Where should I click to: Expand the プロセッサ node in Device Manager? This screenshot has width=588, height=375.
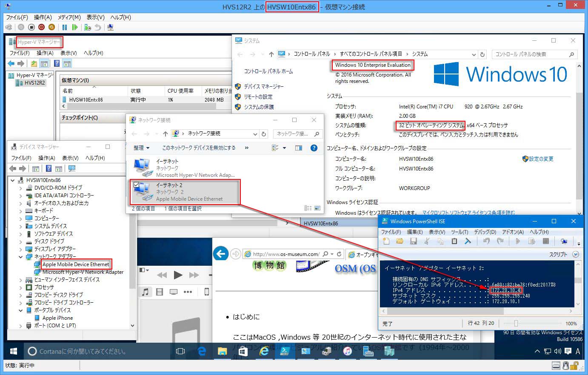coord(20,287)
